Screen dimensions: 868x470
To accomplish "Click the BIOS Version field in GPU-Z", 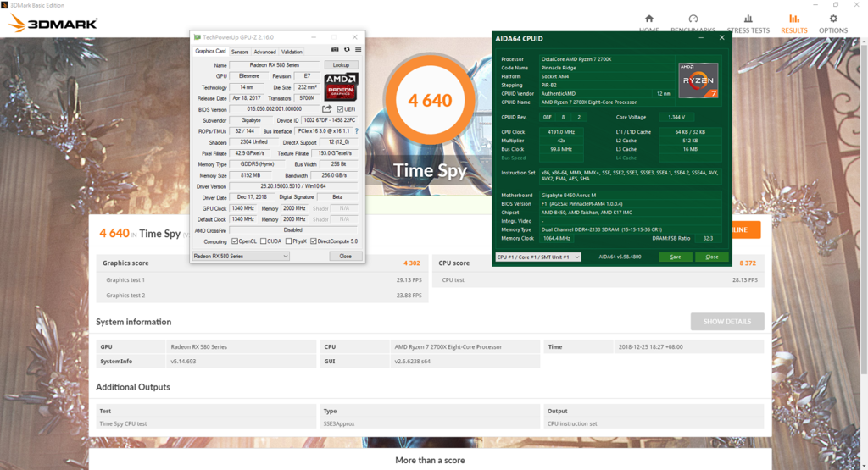I will pyautogui.click(x=274, y=109).
